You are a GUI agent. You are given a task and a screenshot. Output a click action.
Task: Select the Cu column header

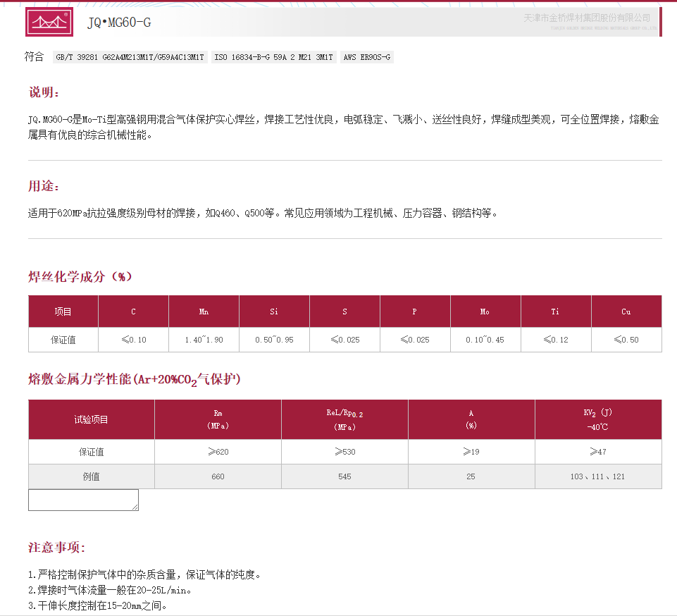pyautogui.click(x=626, y=312)
